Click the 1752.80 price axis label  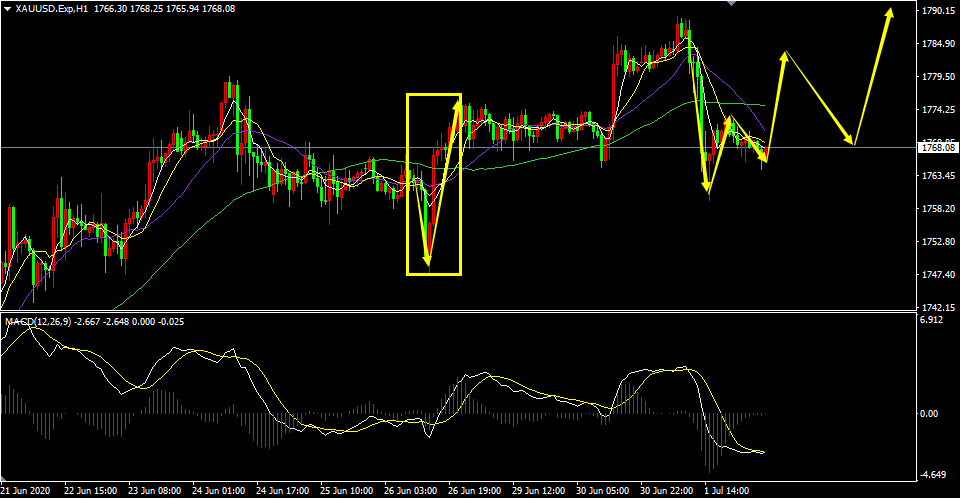939,242
